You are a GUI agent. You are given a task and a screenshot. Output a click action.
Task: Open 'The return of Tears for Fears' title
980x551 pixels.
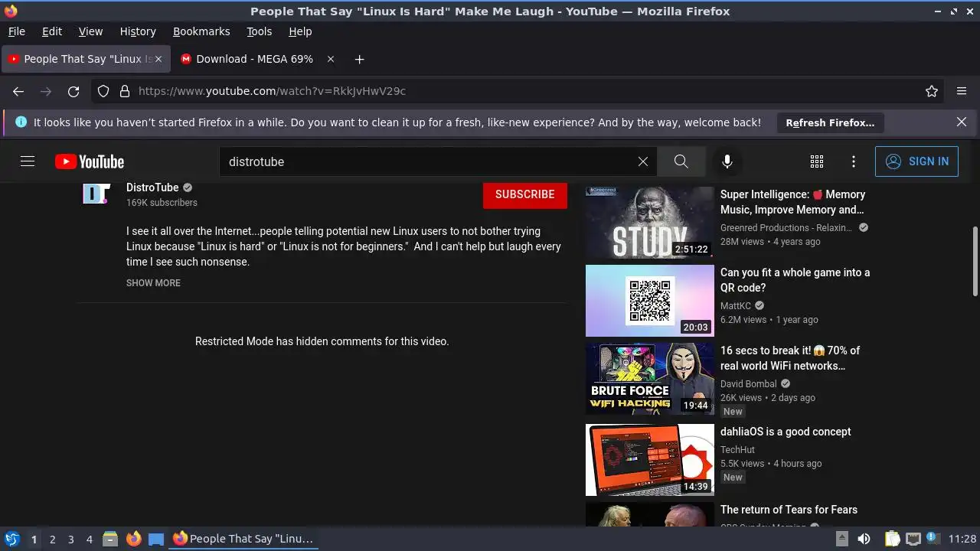coord(789,510)
